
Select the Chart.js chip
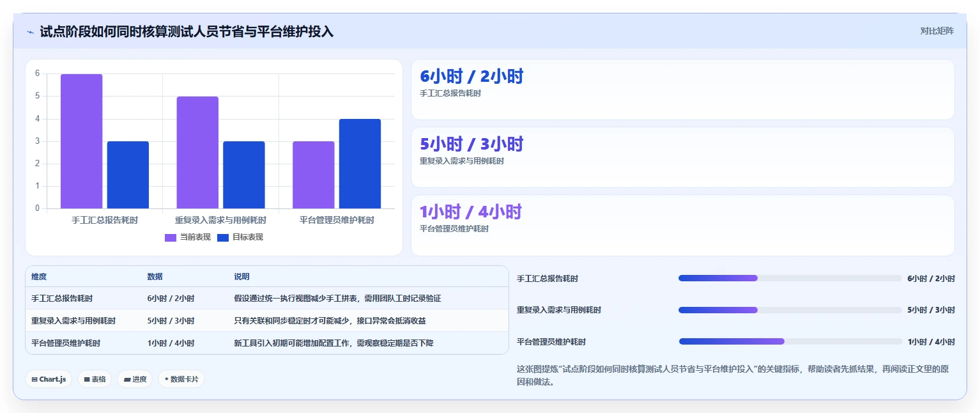pyautogui.click(x=49, y=379)
